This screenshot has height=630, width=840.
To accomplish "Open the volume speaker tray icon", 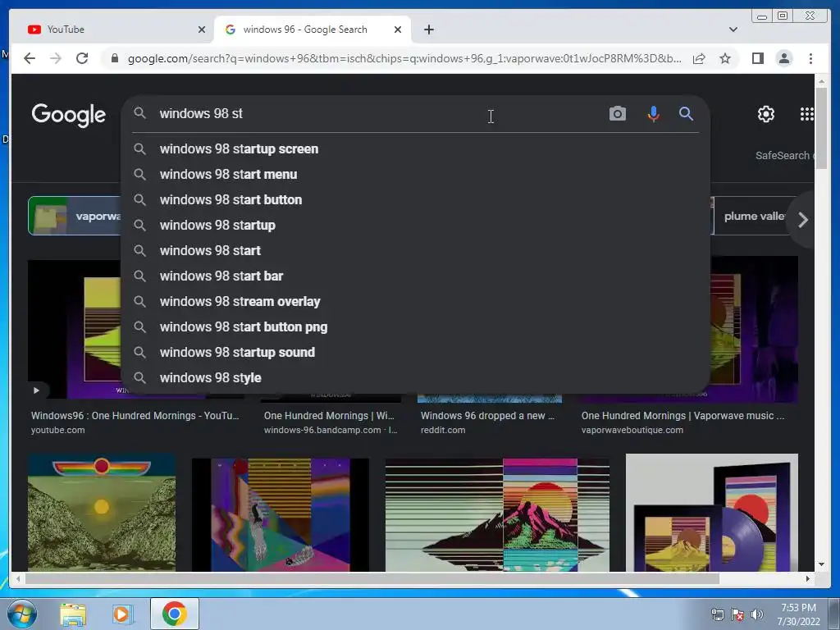I will point(757,614).
